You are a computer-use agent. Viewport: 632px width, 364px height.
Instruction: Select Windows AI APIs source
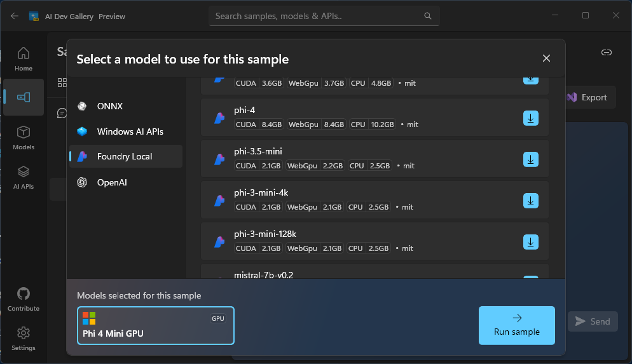[x=126, y=131]
